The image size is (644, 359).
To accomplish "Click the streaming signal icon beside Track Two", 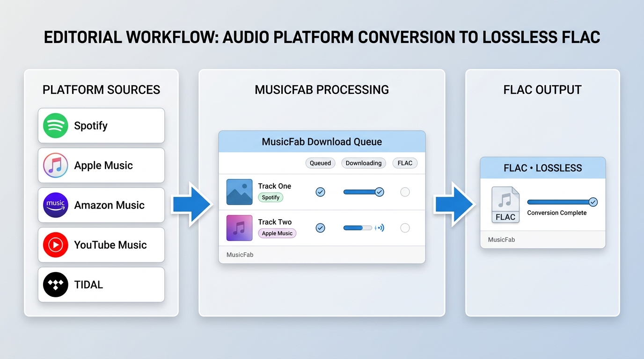I will coord(380,228).
